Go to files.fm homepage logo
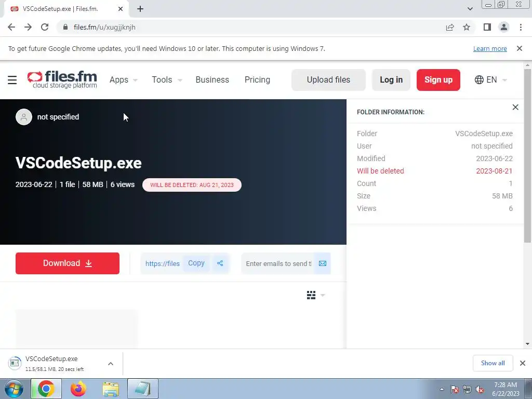Viewport: 532px width, 399px height. [x=62, y=79]
